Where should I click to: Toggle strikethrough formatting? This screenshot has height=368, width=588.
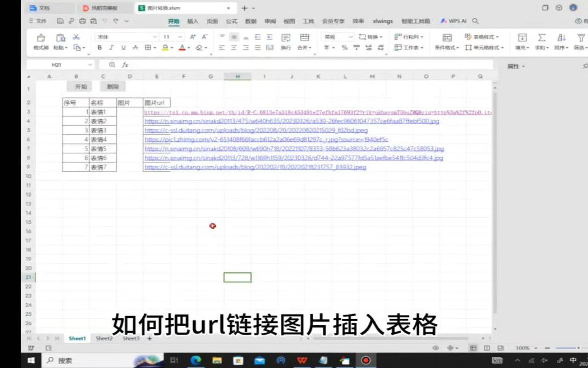tap(135, 47)
